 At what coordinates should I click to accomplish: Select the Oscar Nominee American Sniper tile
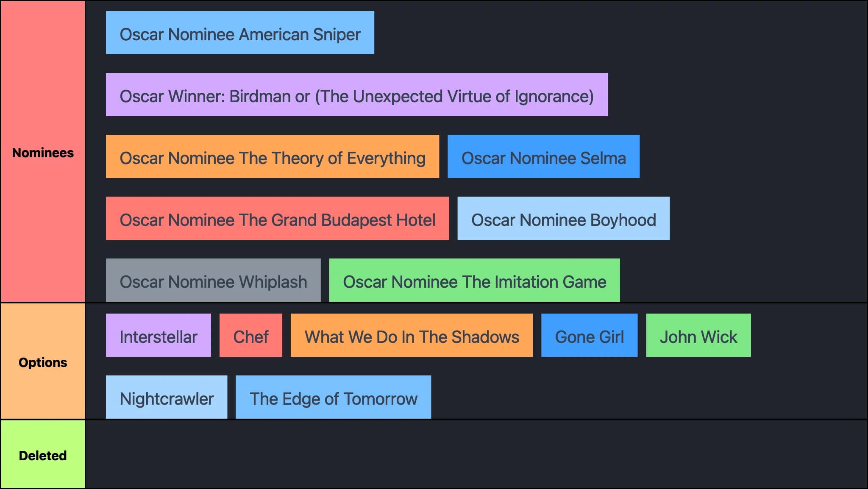coord(240,33)
